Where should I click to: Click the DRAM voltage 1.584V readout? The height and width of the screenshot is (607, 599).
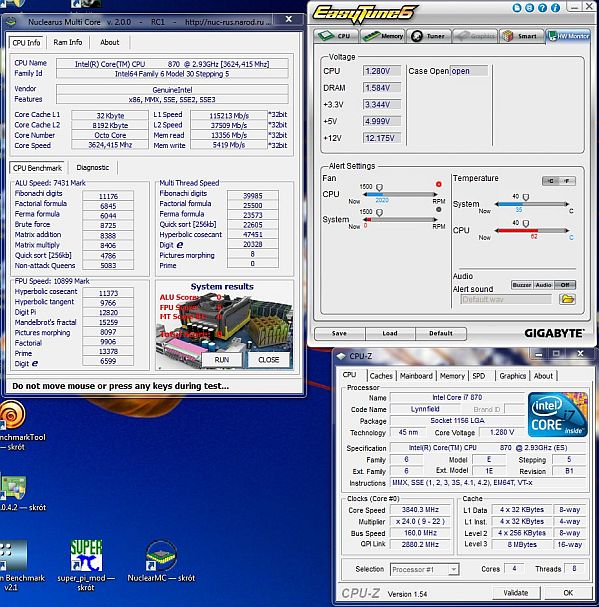pos(381,88)
